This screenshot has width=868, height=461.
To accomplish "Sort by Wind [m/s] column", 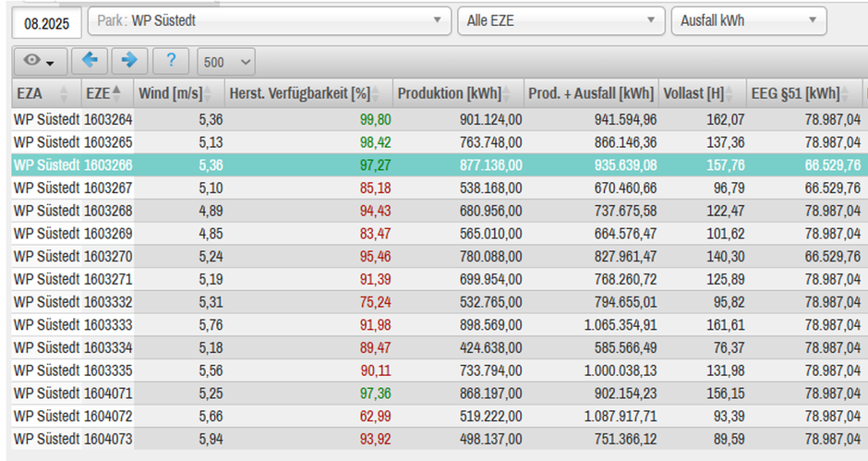I will pyautogui.click(x=178, y=93).
